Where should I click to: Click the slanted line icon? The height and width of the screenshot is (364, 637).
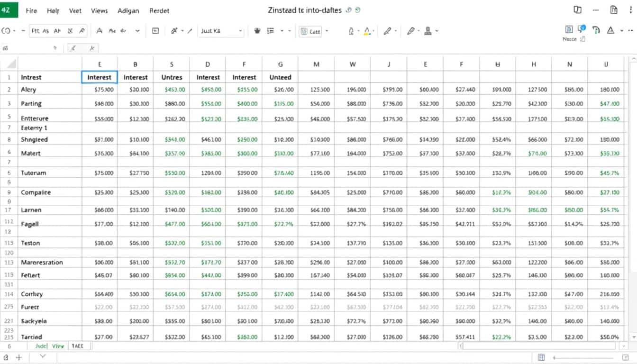coord(190,31)
